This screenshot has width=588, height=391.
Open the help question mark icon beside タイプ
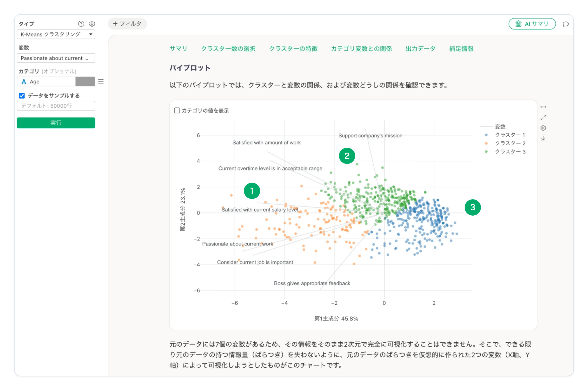coord(81,24)
